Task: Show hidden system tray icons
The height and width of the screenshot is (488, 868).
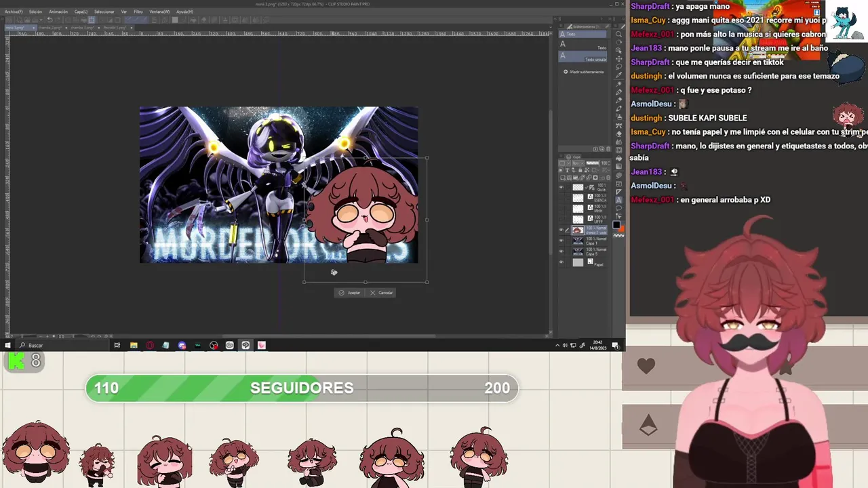Action: click(557, 345)
